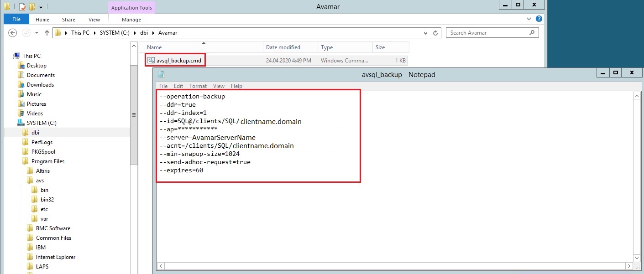This screenshot has height=274, width=644.
Task: Open the File tab in Explorer
Action: pyautogui.click(x=16, y=20)
